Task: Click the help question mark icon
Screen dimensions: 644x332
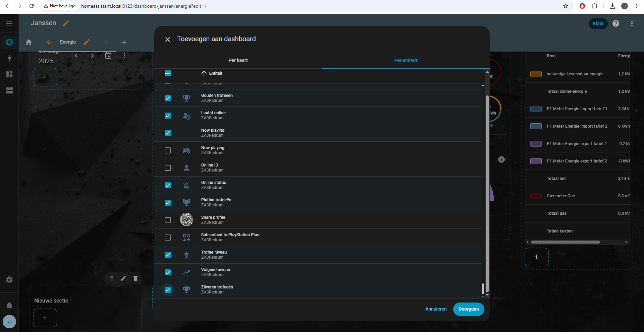Action: tap(616, 23)
